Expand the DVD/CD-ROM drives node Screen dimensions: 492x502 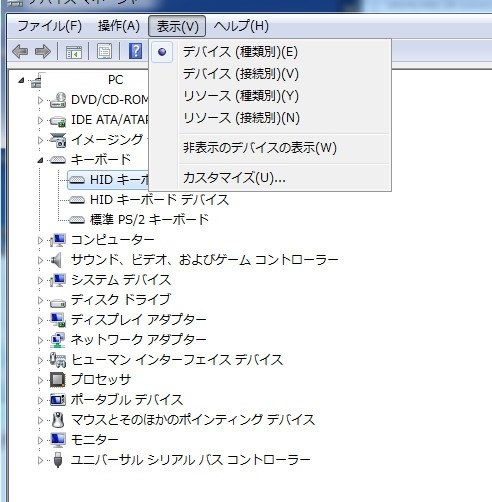40,100
